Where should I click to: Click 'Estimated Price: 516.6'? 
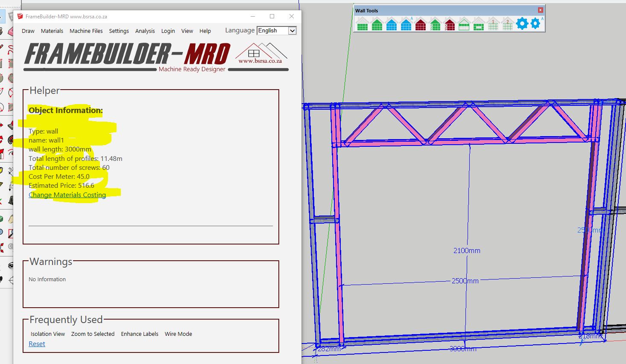pos(61,186)
